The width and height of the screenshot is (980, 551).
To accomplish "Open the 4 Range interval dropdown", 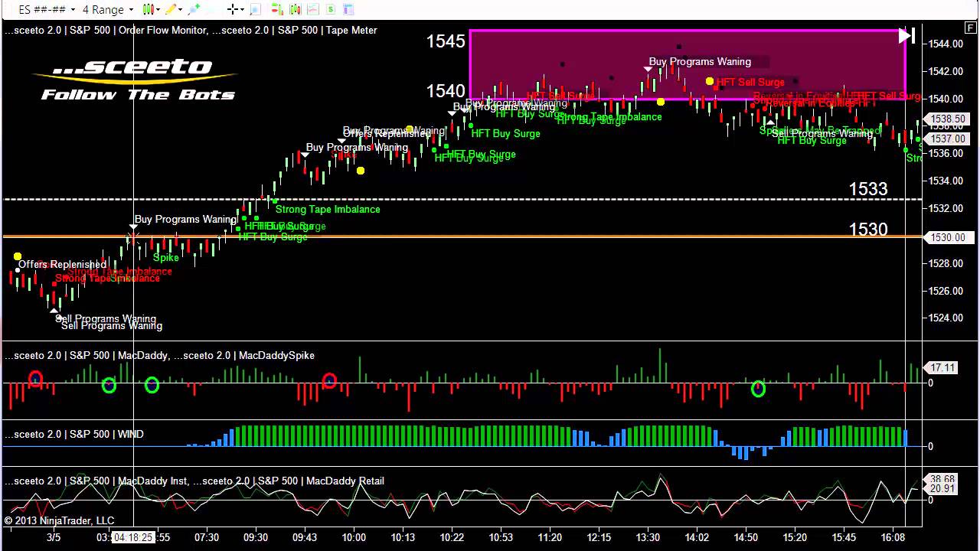I will (x=108, y=9).
